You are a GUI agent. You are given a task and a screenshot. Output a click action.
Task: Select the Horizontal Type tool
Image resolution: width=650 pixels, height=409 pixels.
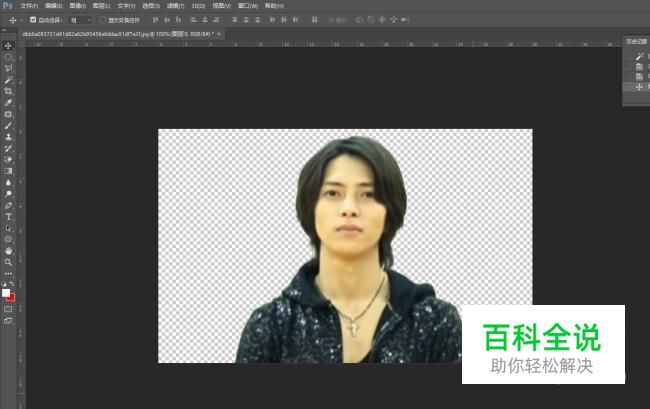[x=8, y=217]
